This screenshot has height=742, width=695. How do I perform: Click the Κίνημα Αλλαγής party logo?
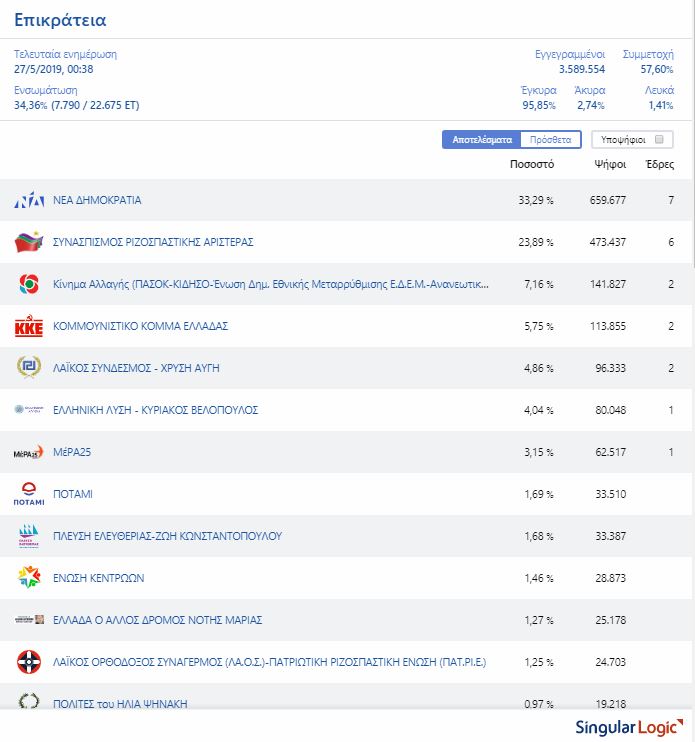coord(28,285)
